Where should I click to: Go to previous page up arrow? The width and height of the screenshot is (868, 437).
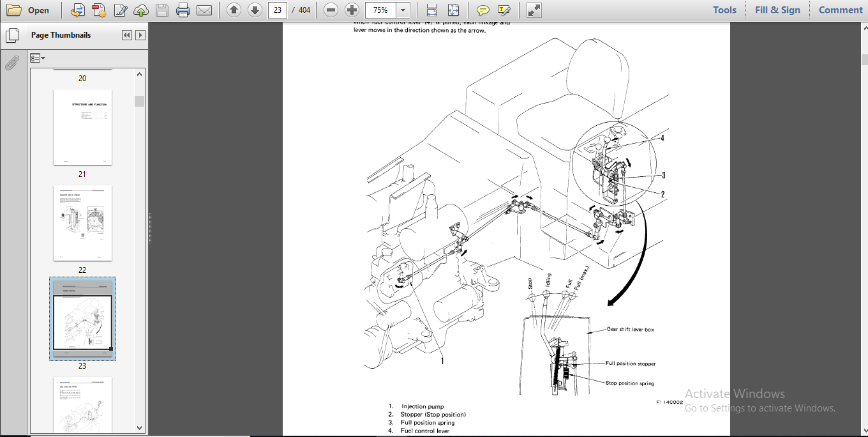click(x=234, y=10)
